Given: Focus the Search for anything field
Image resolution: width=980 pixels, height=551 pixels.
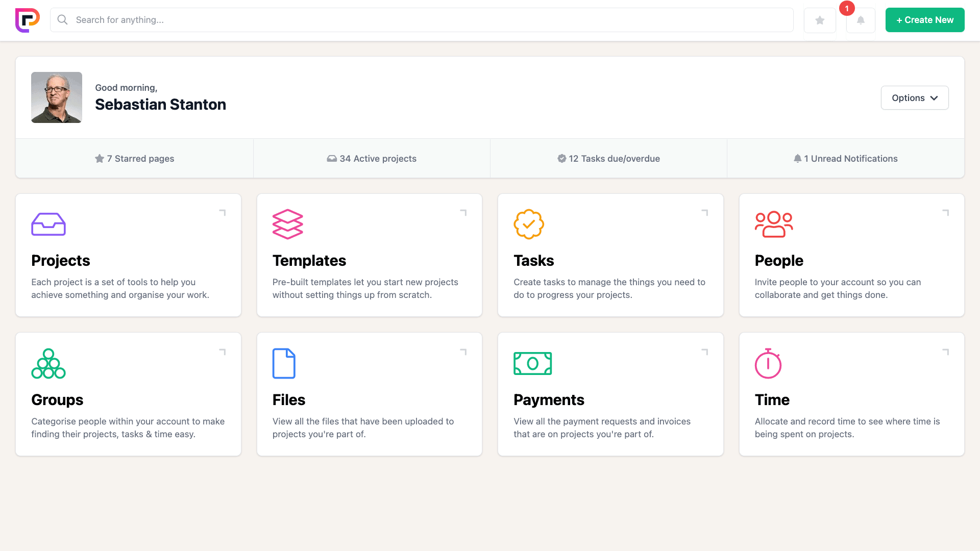Looking at the screenshot, I should click(422, 20).
